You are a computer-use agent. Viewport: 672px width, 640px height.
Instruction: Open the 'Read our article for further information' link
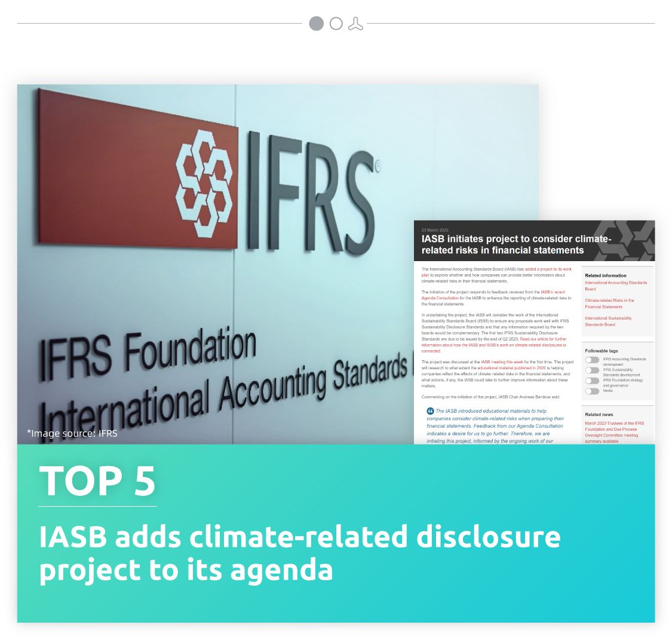tap(543, 339)
